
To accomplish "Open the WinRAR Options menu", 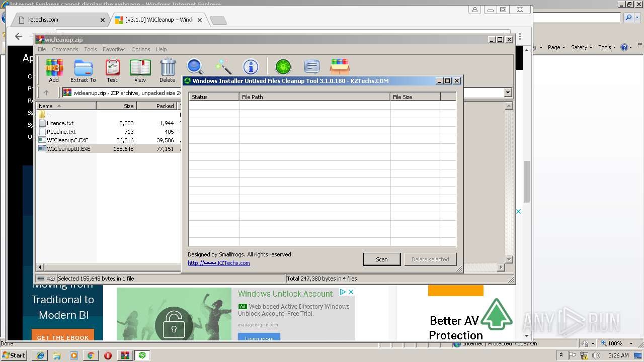I will tap(141, 49).
